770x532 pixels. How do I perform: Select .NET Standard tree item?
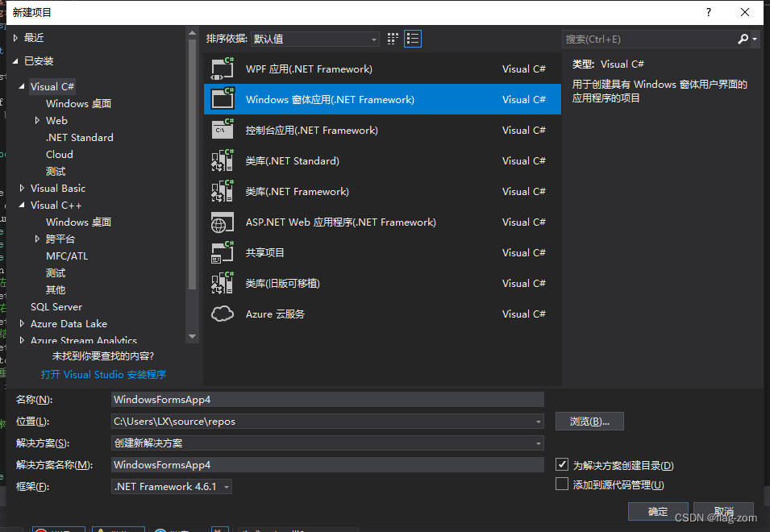tap(80, 137)
